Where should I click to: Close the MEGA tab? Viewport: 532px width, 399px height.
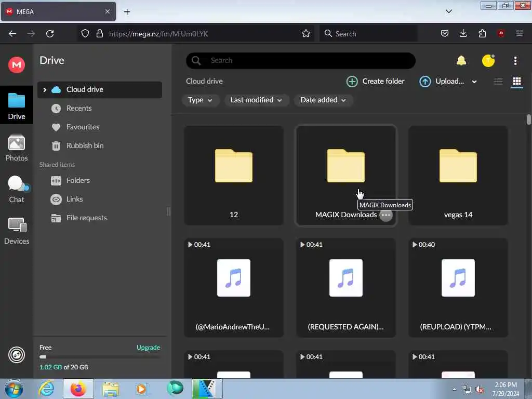(108, 11)
